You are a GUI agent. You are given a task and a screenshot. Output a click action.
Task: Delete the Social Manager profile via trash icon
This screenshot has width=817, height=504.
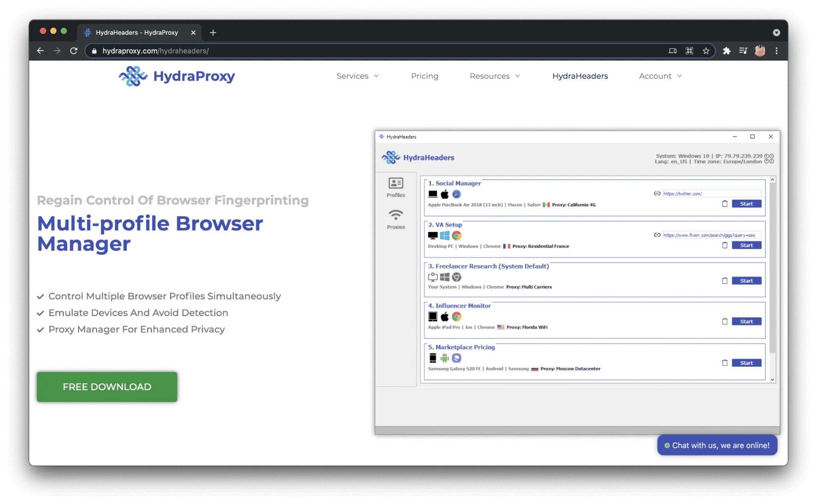(x=725, y=203)
